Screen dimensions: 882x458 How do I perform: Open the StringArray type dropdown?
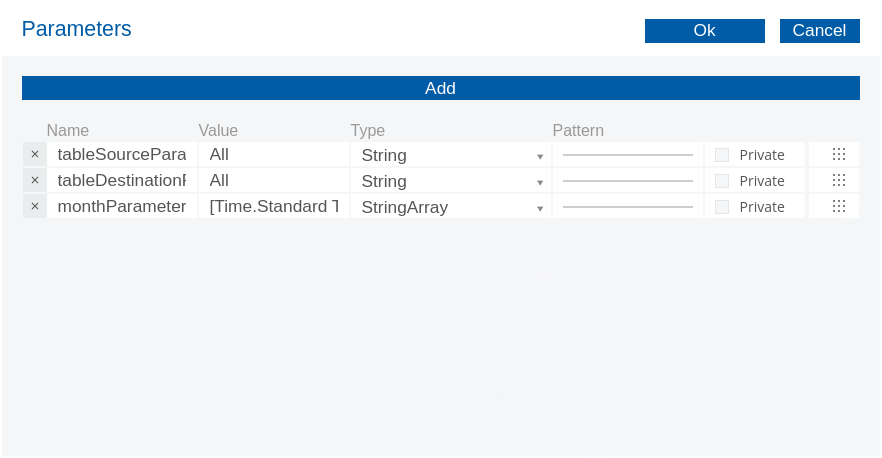(x=451, y=207)
